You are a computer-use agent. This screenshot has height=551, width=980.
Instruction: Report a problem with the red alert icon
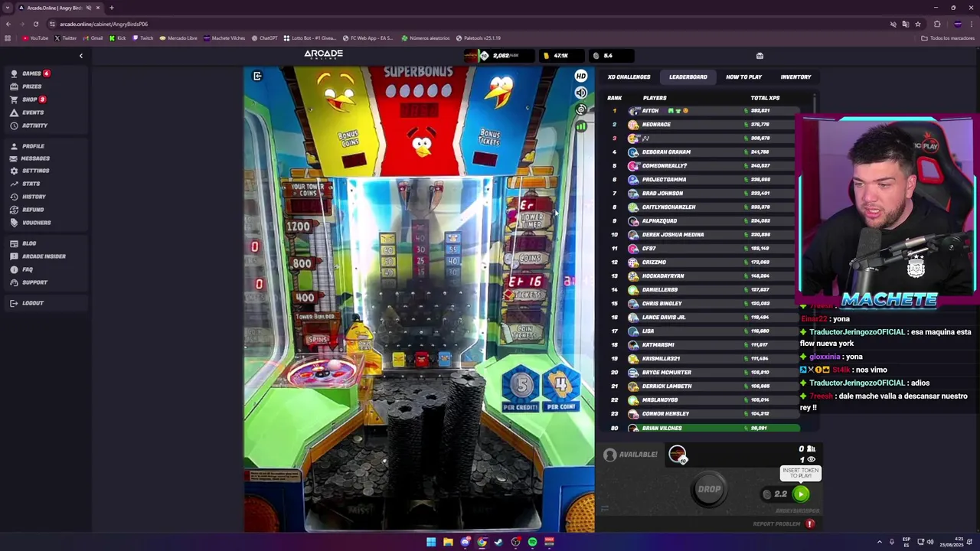click(x=809, y=524)
